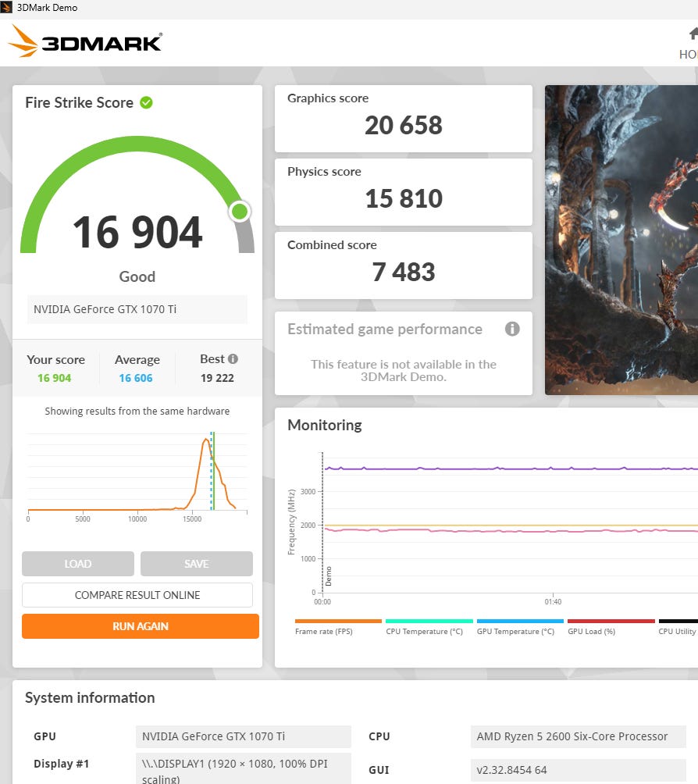698x784 pixels.
Task: Click the 3DMark logo
Action: click(x=85, y=41)
